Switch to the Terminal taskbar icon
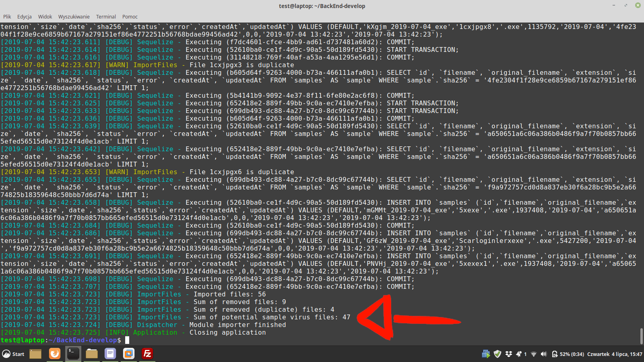Viewport: 644px width, 362px height. (73, 354)
